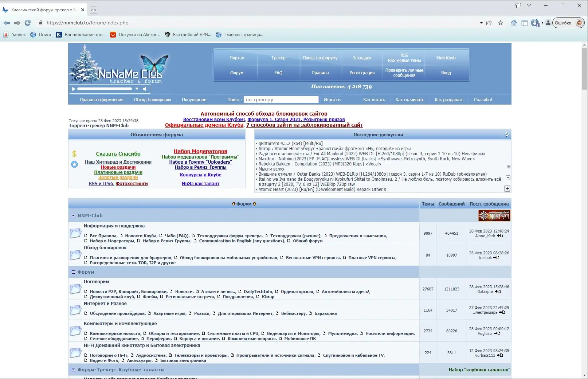Click the browser forward arrow
Viewport: 588px width, 379px height.
pyautogui.click(x=17, y=23)
